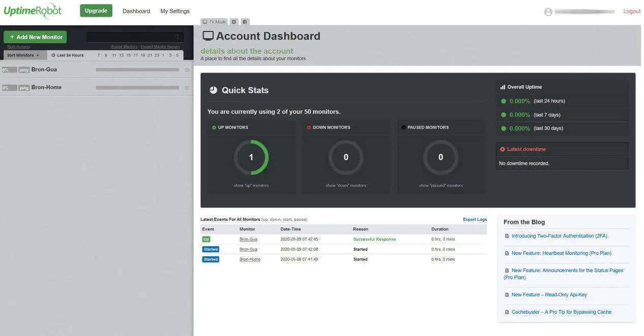Image resolution: width=644 pixels, height=336 pixels.
Task: Click green badge beside last 7 days uptime
Action: [x=504, y=115]
